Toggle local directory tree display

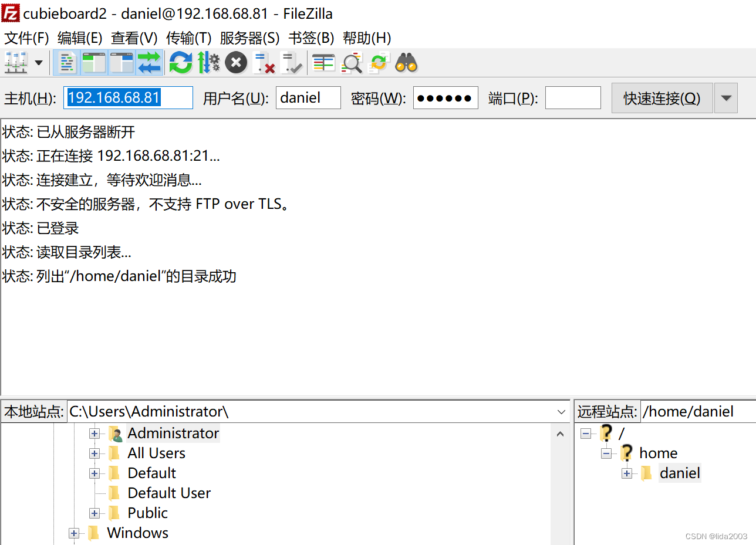[94, 63]
